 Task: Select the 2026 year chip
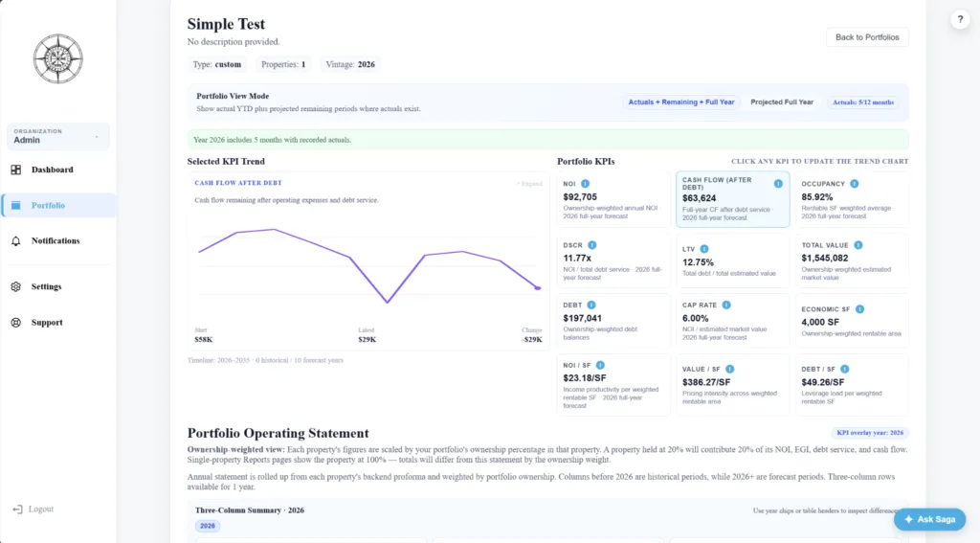coord(208,526)
